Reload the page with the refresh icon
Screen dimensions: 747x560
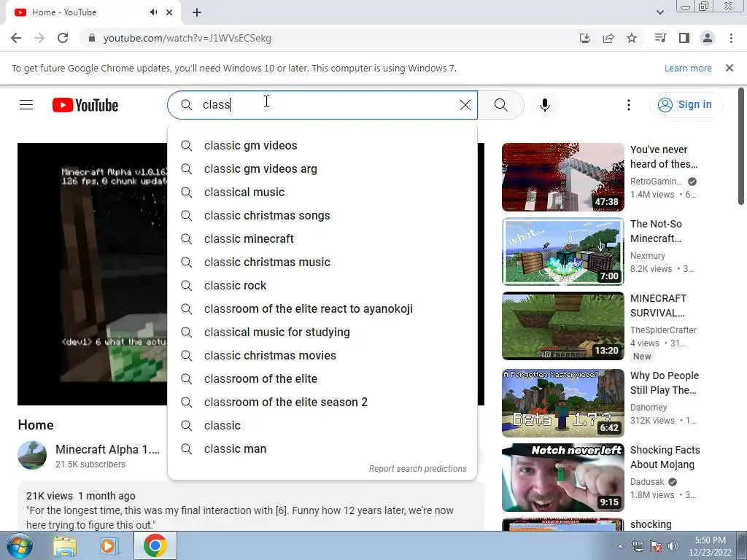tap(63, 38)
